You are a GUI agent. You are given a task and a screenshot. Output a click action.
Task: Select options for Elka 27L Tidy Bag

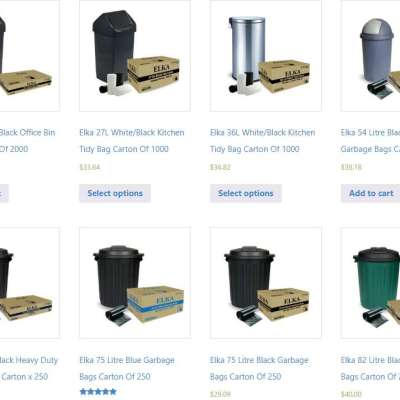click(x=115, y=193)
